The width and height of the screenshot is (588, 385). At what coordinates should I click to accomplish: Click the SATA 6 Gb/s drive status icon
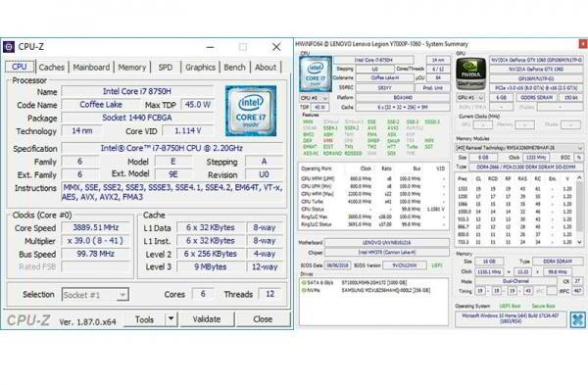304,283
